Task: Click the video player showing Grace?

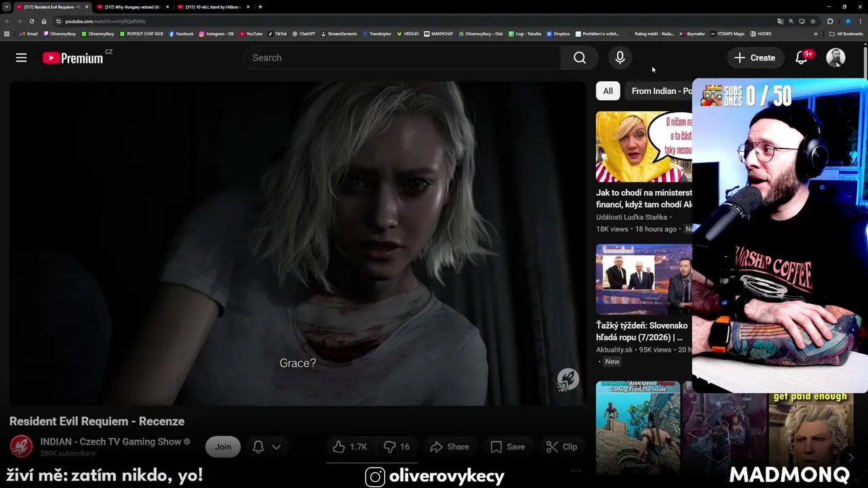Action: [x=297, y=243]
